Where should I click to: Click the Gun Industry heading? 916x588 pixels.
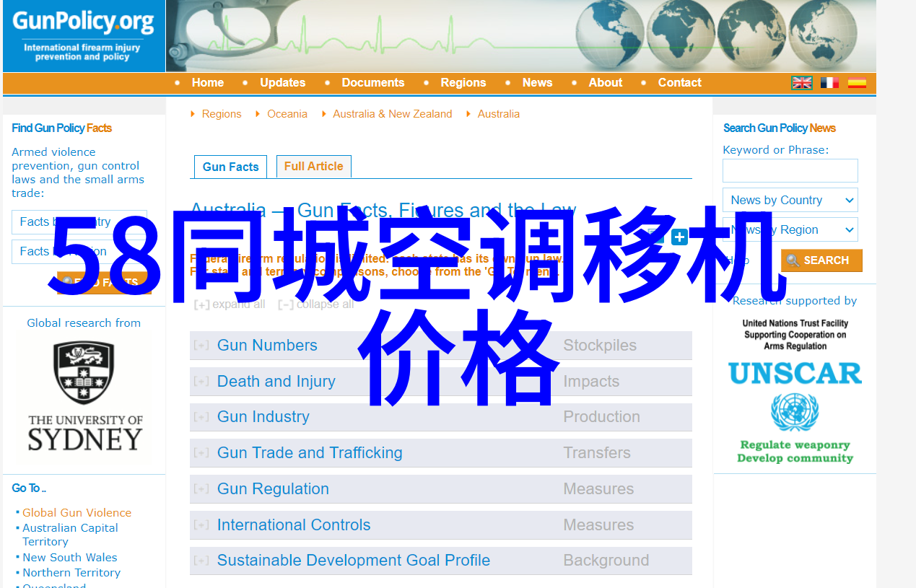[x=263, y=417]
